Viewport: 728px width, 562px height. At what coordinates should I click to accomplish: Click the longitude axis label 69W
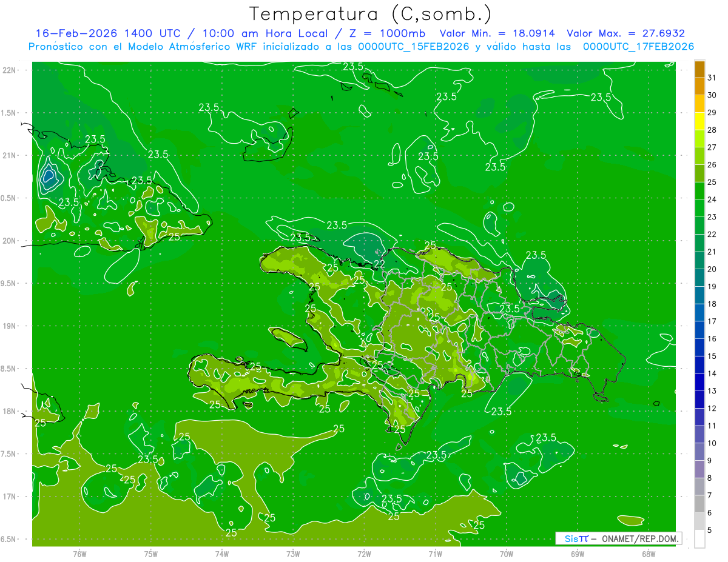(x=578, y=554)
